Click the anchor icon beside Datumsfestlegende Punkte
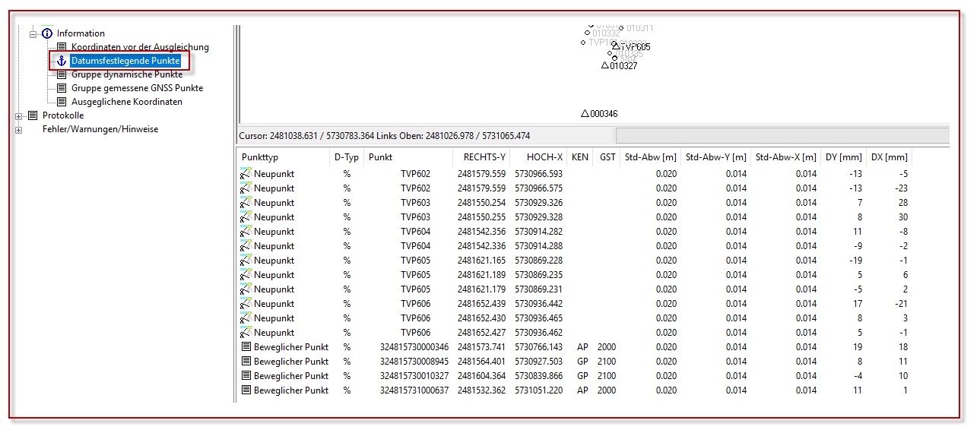The width and height of the screenshot is (980, 433). pos(62,61)
